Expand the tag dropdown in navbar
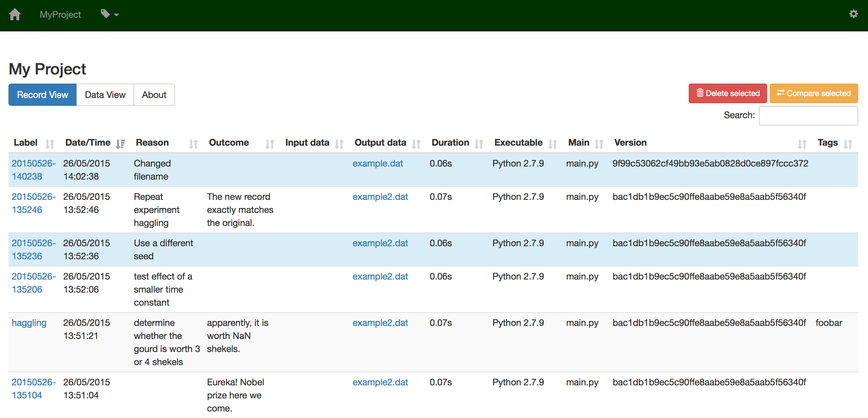The width and height of the screenshot is (868, 418). (110, 14)
